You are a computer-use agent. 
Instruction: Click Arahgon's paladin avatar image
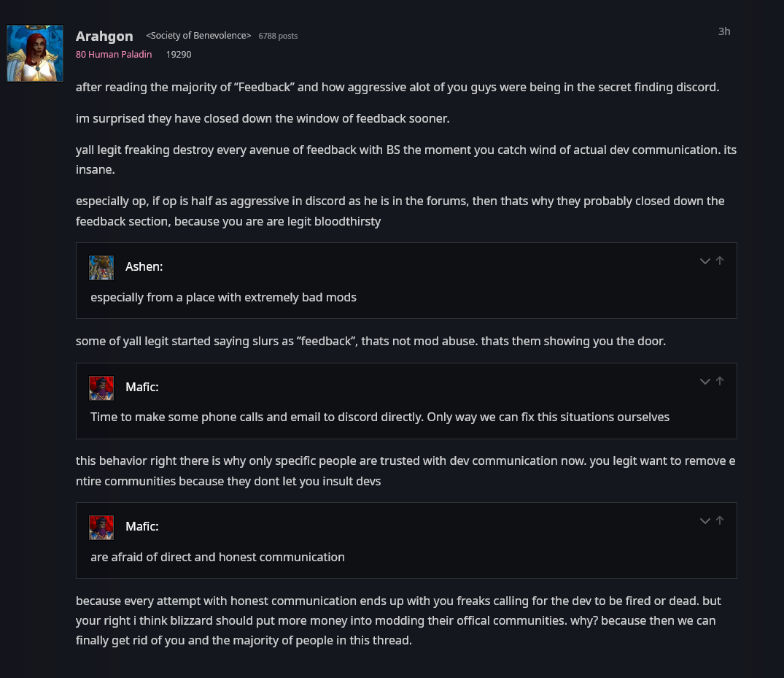pos(34,53)
